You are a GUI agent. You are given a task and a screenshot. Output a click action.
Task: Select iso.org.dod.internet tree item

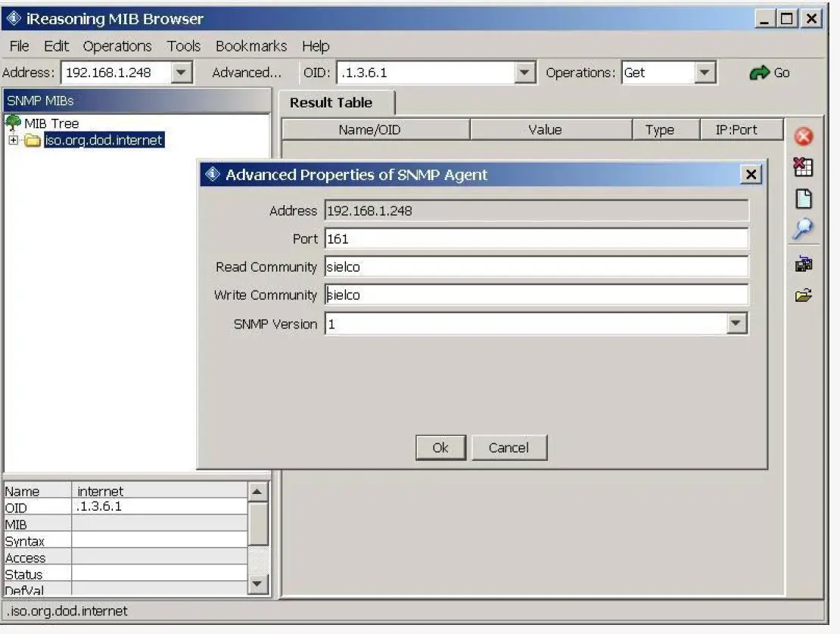(104, 140)
